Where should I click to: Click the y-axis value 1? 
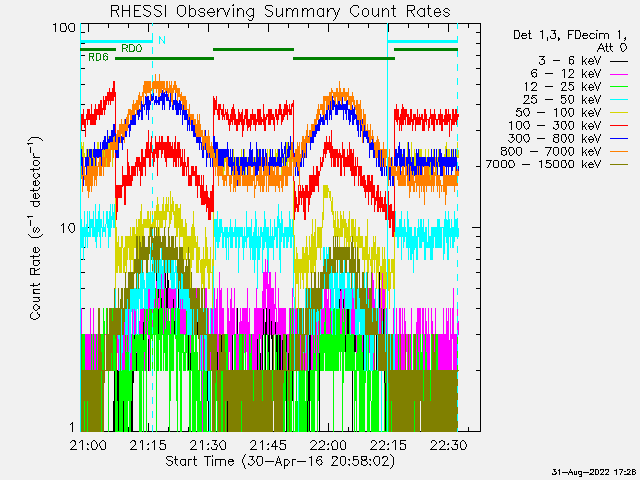tap(72, 427)
